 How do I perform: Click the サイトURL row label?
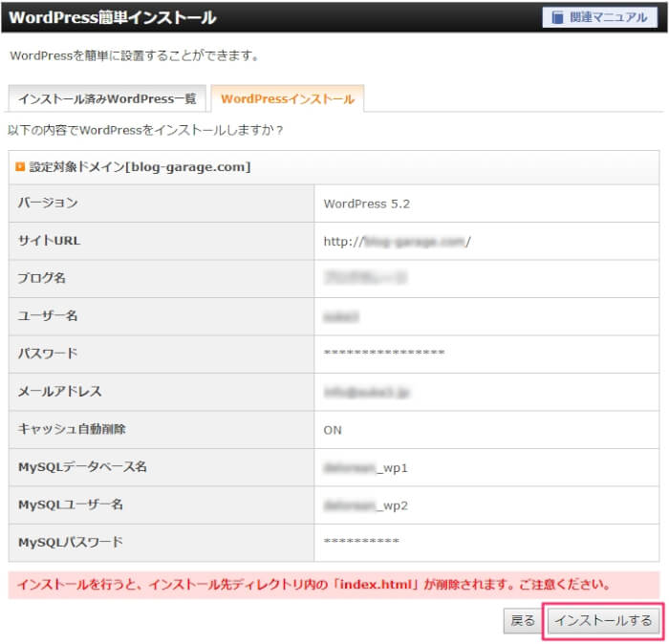49,241
